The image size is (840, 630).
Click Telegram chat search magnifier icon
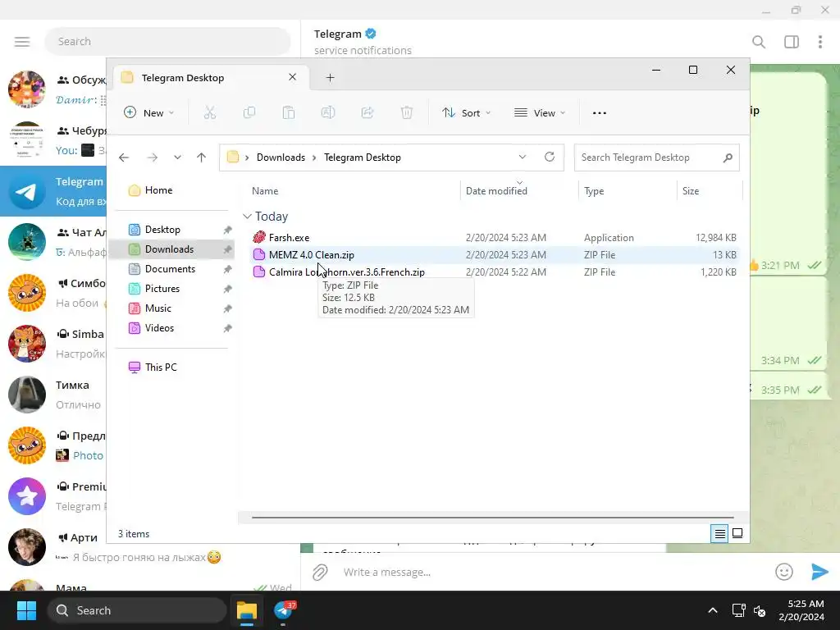click(x=759, y=42)
